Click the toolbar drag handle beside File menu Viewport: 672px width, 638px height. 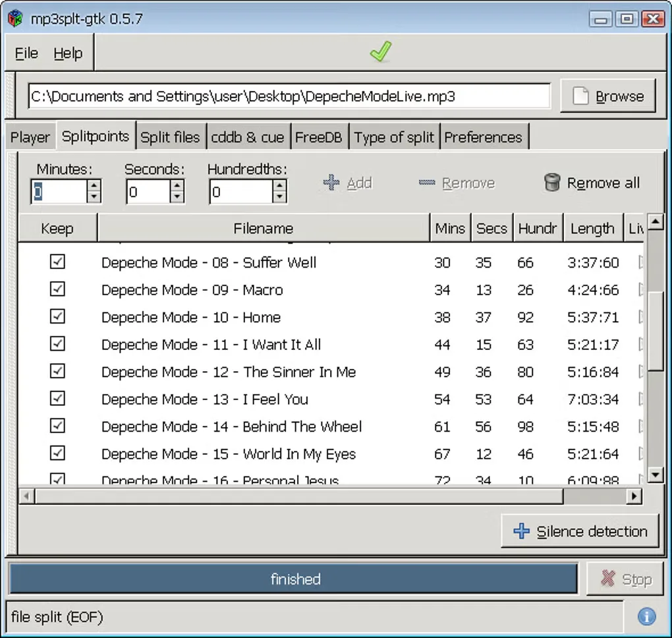coord(11,96)
